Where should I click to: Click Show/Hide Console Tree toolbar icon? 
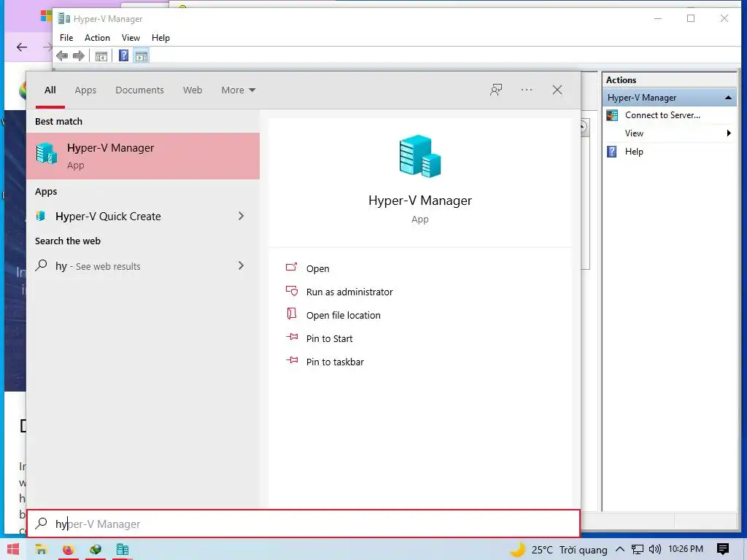(x=101, y=56)
